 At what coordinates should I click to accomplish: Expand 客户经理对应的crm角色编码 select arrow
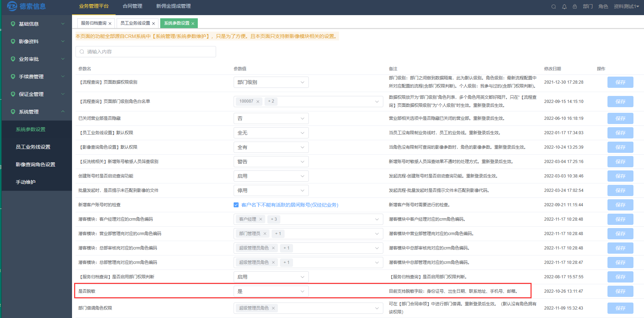[x=377, y=219]
